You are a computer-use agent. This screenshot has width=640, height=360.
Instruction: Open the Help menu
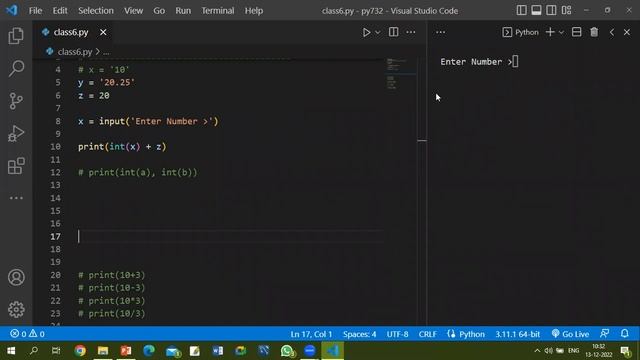click(x=253, y=11)
